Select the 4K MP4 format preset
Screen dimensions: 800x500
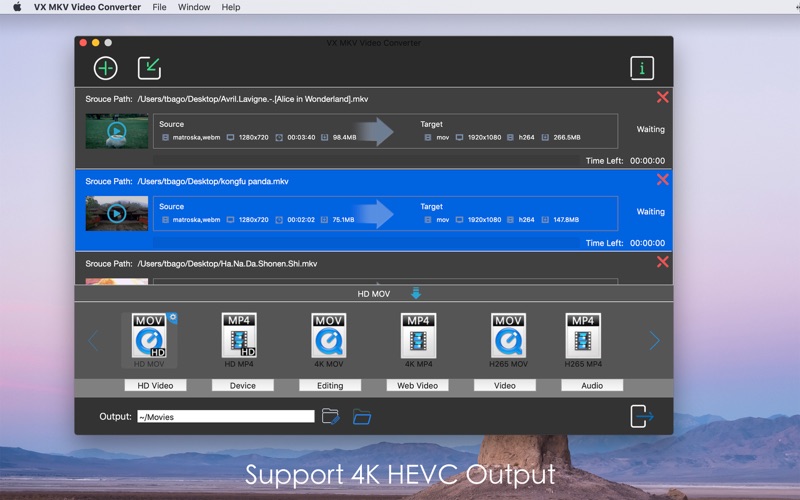418,340
